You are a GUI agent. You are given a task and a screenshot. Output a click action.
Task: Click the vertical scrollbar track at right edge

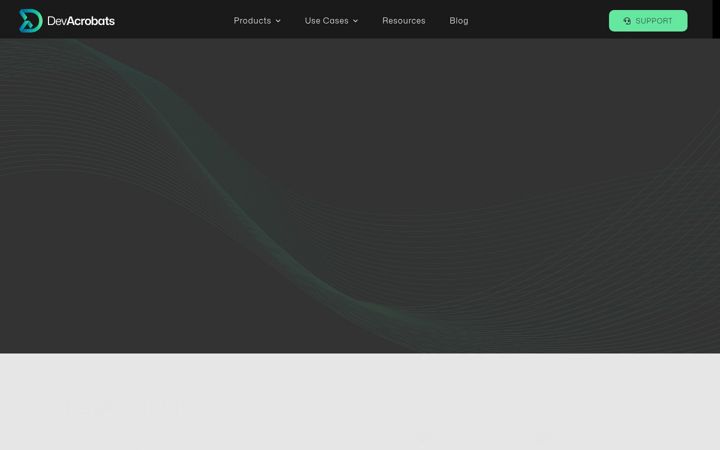(x=716, y=19)
